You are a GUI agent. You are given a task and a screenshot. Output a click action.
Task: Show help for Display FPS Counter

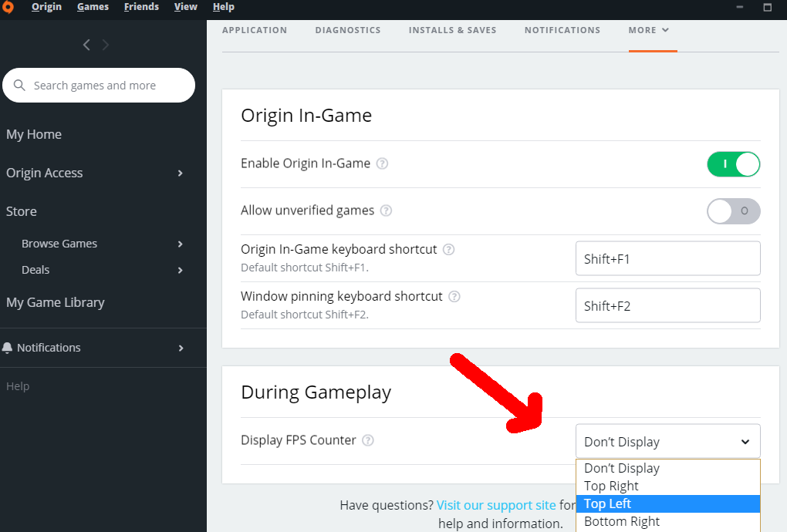coord(368,440)
